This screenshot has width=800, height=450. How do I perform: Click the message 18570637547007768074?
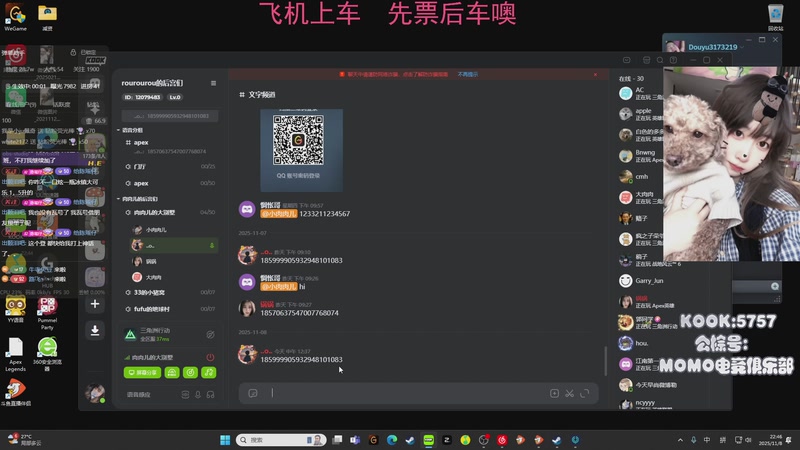(x=299, y=313)
